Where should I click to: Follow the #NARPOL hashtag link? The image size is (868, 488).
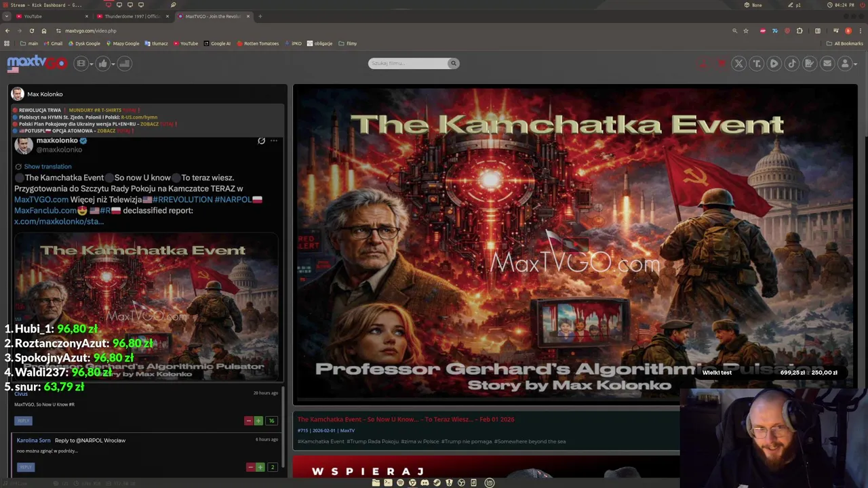(233, 199)
